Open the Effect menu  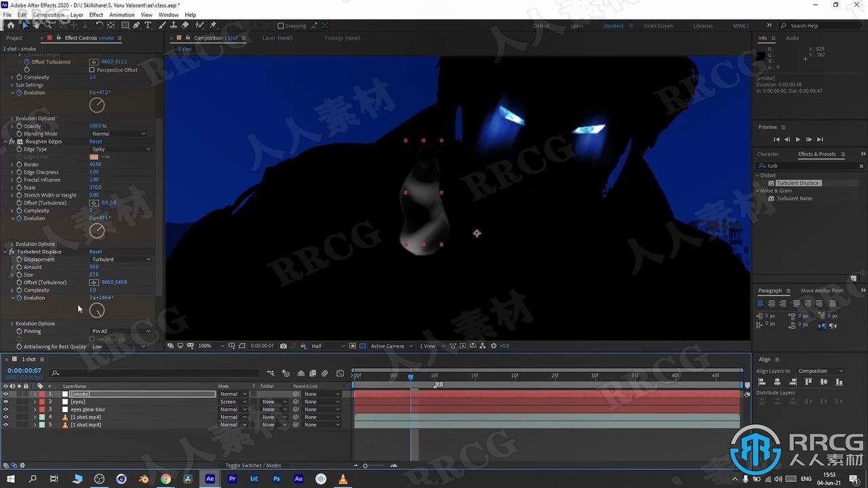point(96,15)
